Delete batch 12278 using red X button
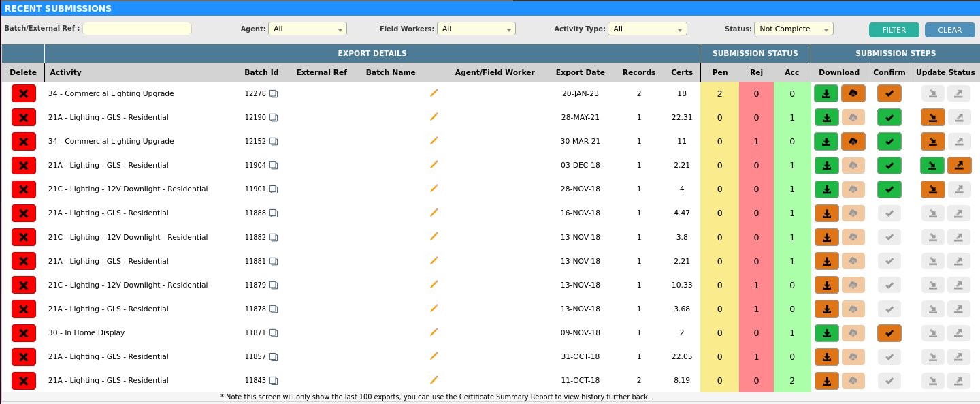The image size is (980, 404). pos(23,93)
